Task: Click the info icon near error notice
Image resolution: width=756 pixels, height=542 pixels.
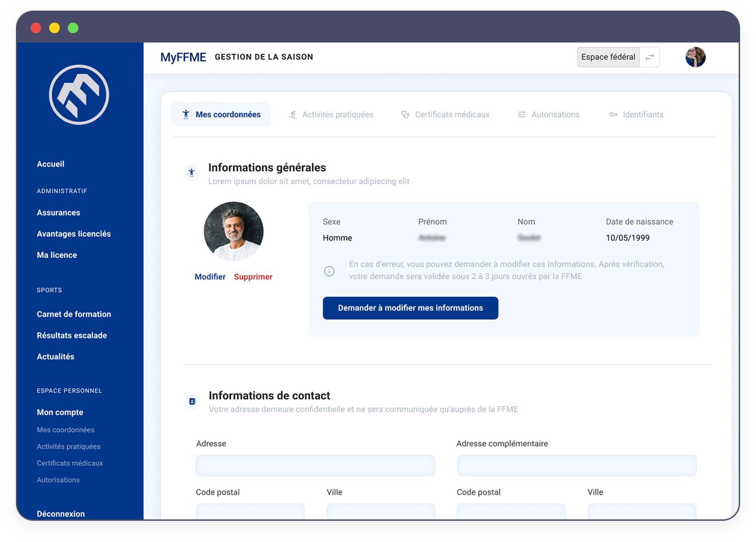Action: [x=329, y=271]
